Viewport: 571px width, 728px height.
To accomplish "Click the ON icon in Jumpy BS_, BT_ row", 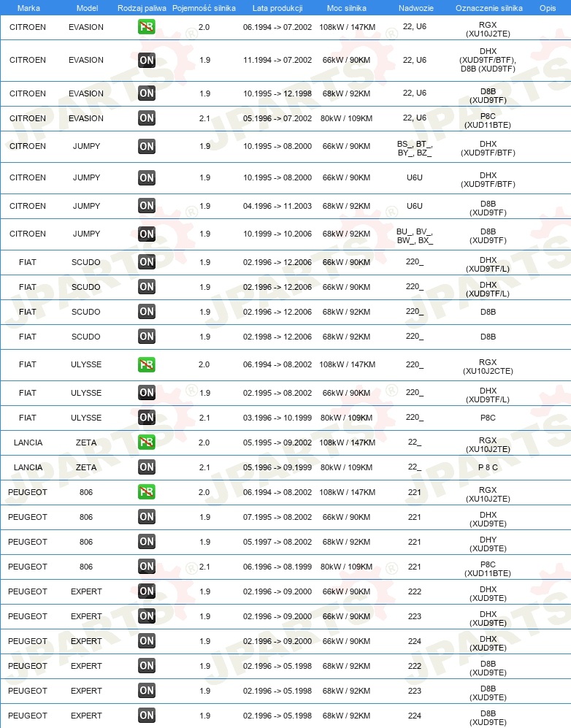I will (x=147, y=146).
